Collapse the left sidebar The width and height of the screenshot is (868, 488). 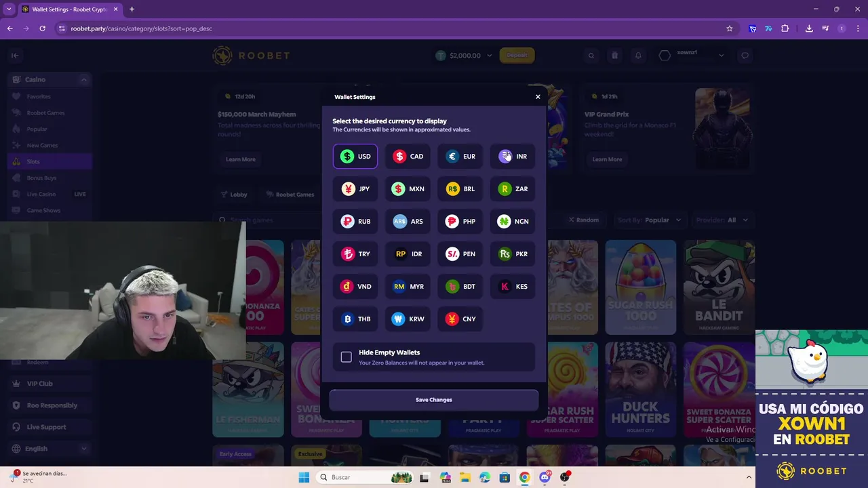15,56
